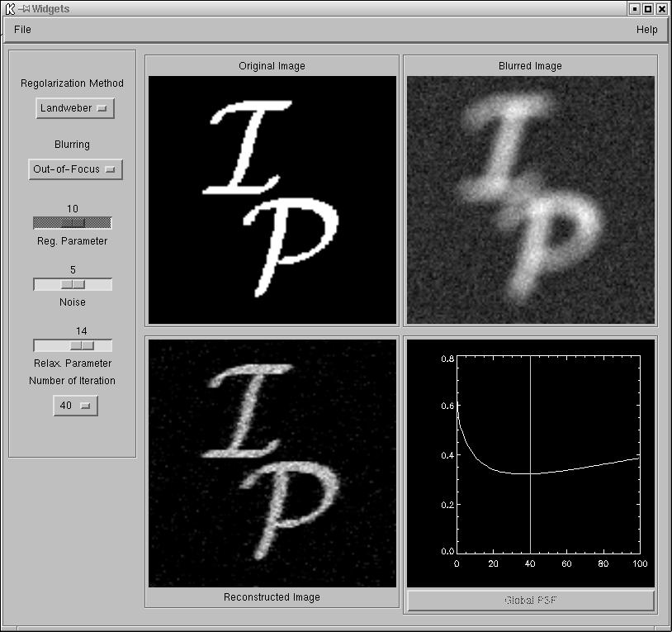Open the File menu
This screenshot has width=672, height=632.
tap(22, 30)
